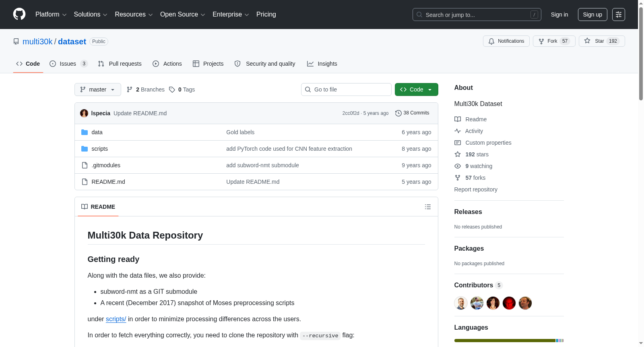Open the 2 Branches link
The height and width of the screenshot is (347, 644).
pos(146,89)
